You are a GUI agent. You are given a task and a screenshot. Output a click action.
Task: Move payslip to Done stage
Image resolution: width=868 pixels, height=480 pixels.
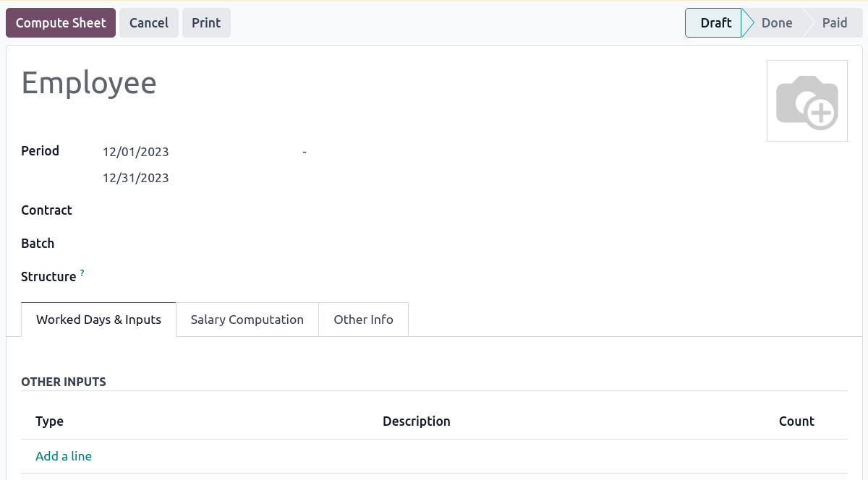click(777, 22)
